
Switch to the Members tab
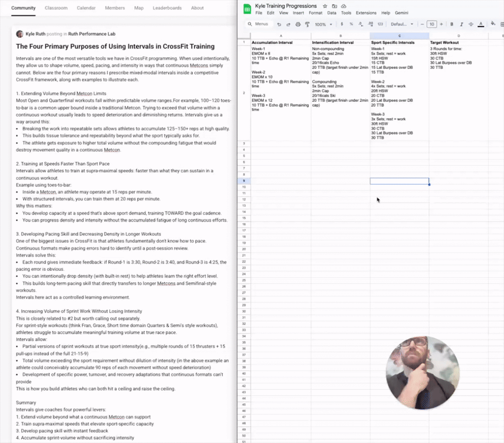tap(115, 8)
